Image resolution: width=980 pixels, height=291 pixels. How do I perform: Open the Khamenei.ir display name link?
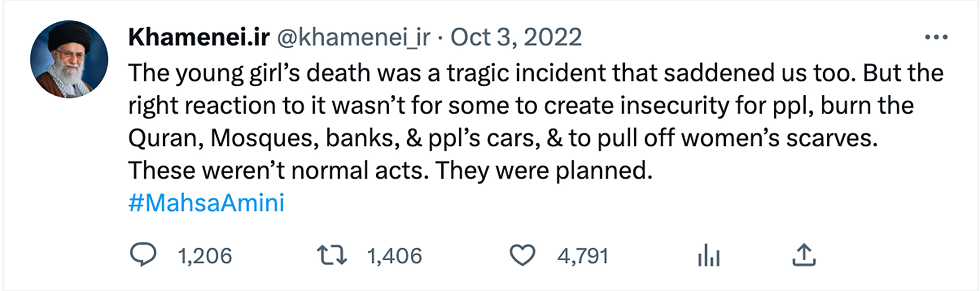(199, 37)
